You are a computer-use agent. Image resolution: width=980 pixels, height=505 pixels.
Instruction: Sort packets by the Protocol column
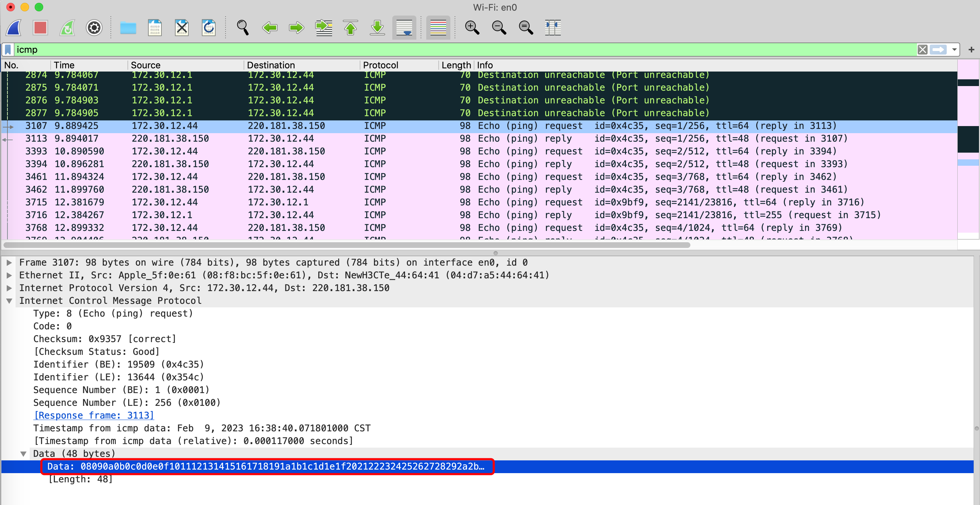[399, 65]
